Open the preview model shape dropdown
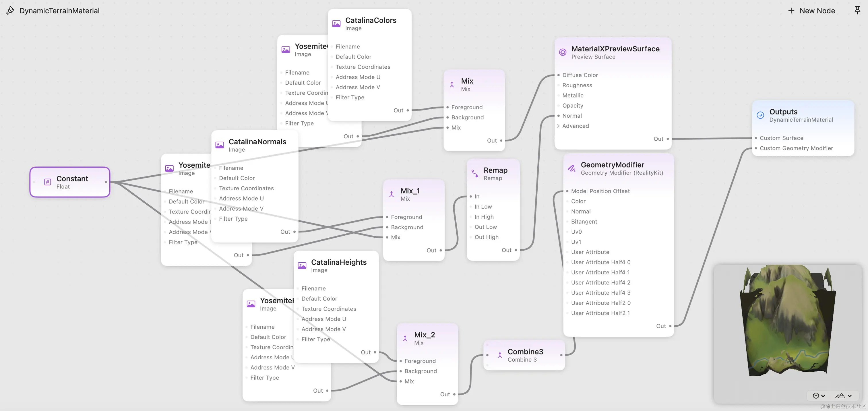Screen dimensions: 868x411 pos(819,396)
